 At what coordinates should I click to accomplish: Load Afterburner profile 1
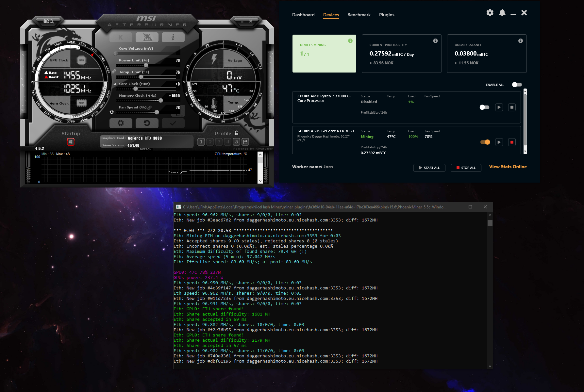201,141
